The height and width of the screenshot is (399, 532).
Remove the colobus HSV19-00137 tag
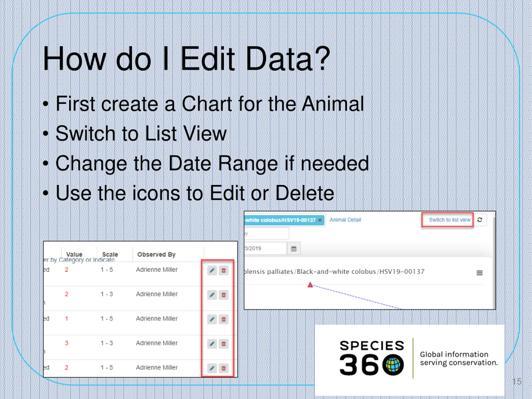320,220
